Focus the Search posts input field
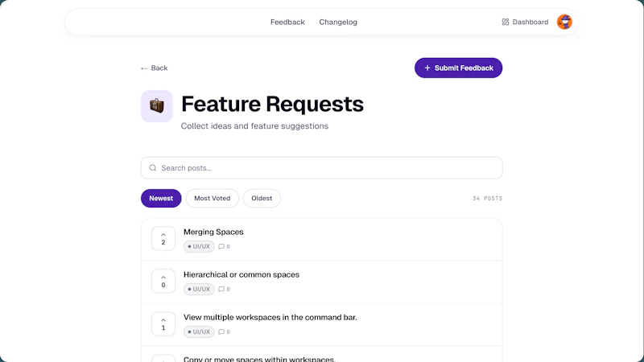 [x=321, y=168]
